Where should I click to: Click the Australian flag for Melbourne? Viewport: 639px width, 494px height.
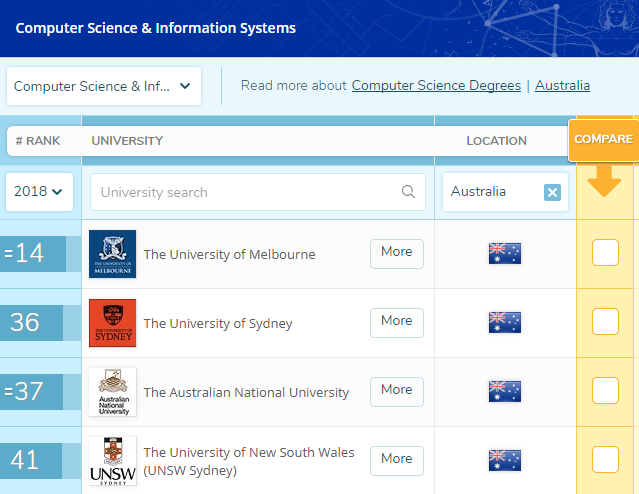(505, 254)
